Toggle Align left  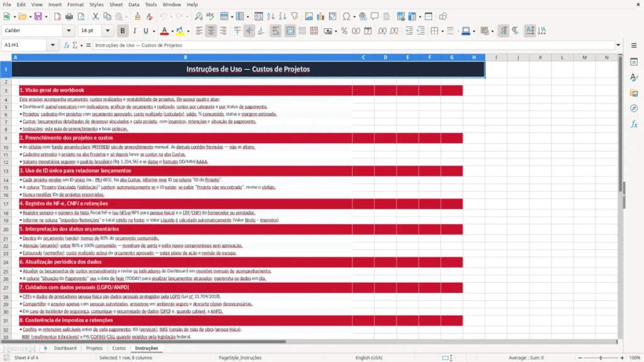click(x=199, y=31)
